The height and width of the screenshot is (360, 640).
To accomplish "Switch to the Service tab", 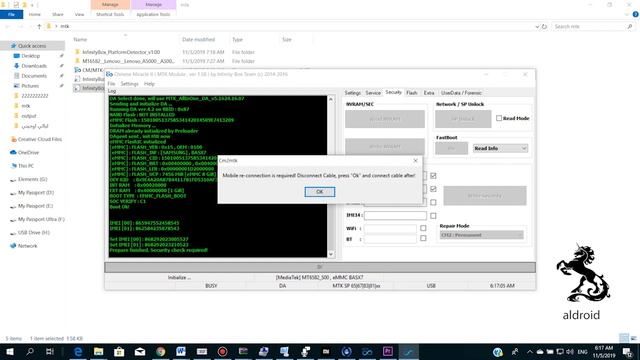I will (373, 93).
